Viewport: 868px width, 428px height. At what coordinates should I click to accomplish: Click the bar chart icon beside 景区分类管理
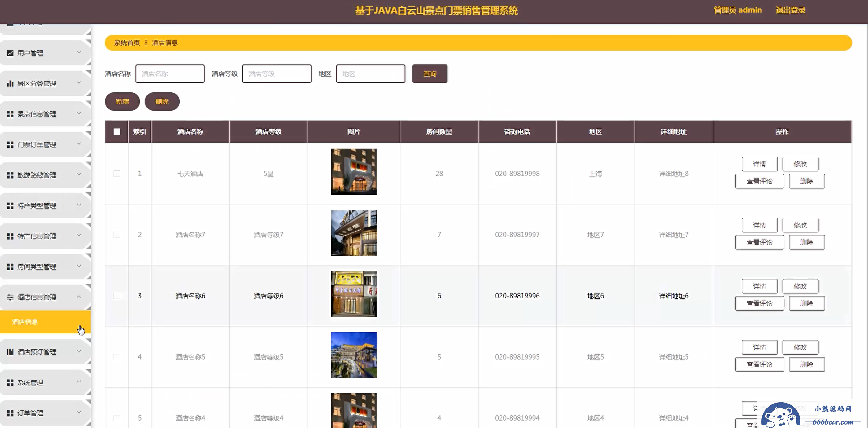(11, 83)
